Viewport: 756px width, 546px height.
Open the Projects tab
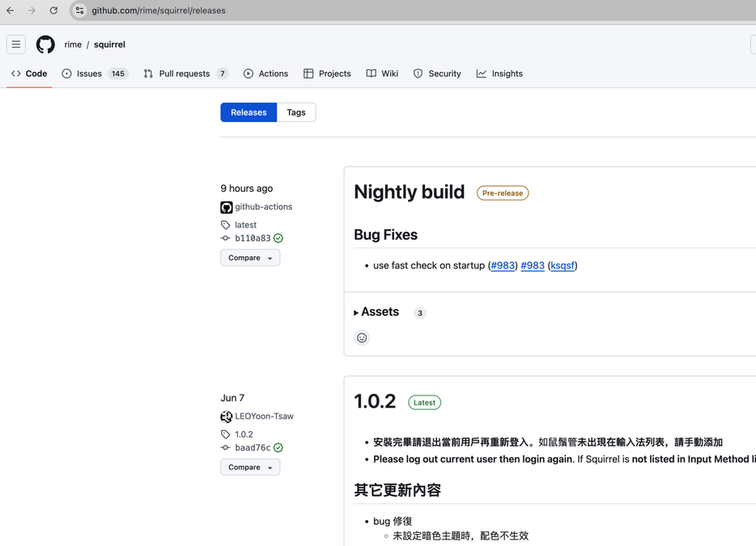(x=327, y=74)
